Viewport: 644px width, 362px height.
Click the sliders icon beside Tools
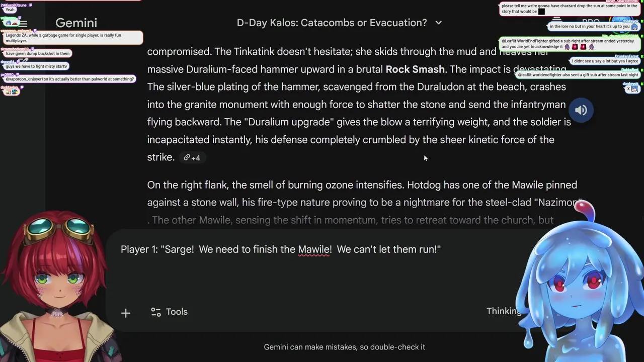click(156, 312)
